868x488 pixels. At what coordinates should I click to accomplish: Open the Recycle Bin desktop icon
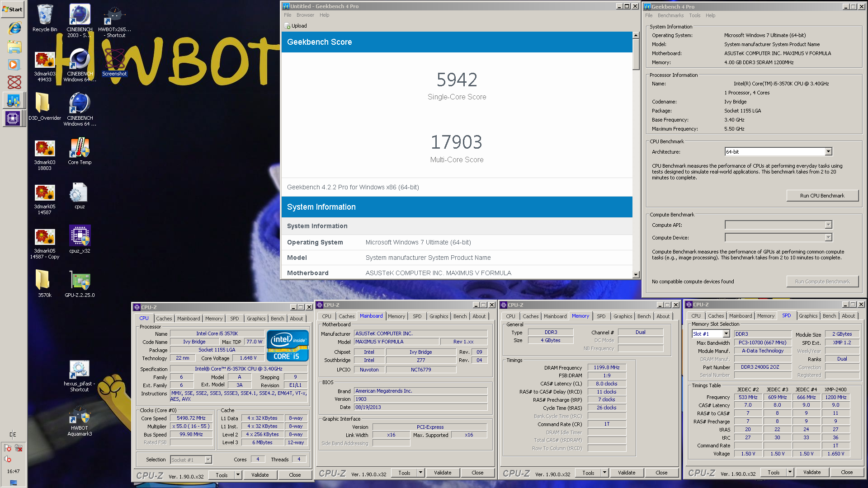coord(45,18)
